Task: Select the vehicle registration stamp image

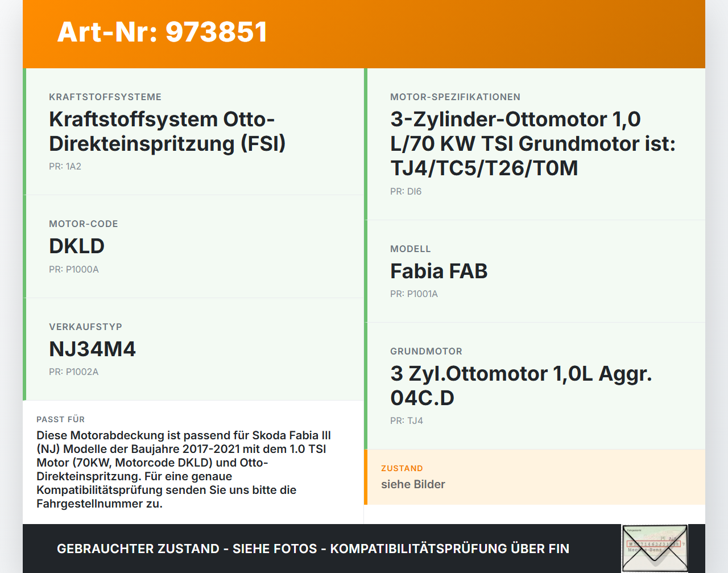Action: (x=655, y=548)
